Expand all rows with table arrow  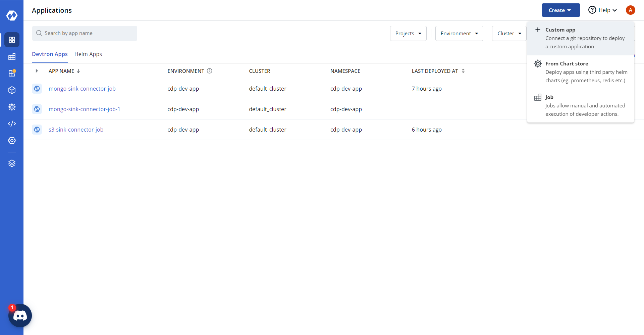[x=37, y=71]
